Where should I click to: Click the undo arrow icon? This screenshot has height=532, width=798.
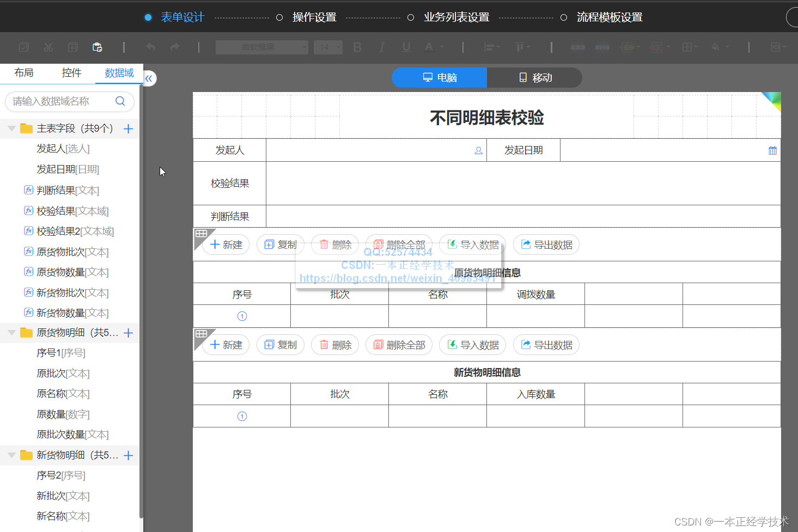click(x=150, y=47)
